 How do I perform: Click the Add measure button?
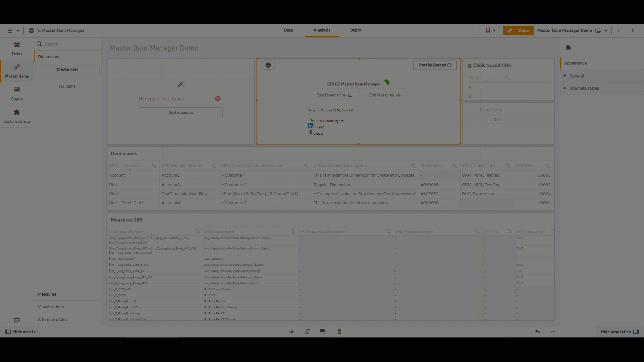pos(181,113)
